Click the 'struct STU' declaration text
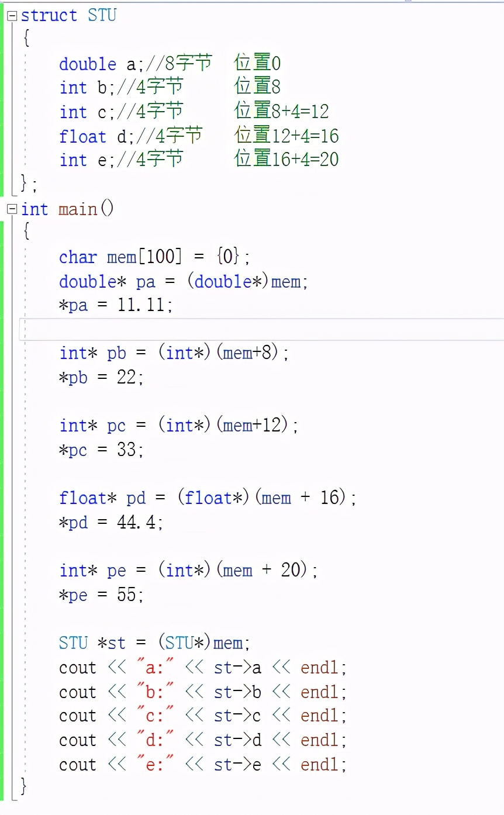 click(x=69, y=15)
